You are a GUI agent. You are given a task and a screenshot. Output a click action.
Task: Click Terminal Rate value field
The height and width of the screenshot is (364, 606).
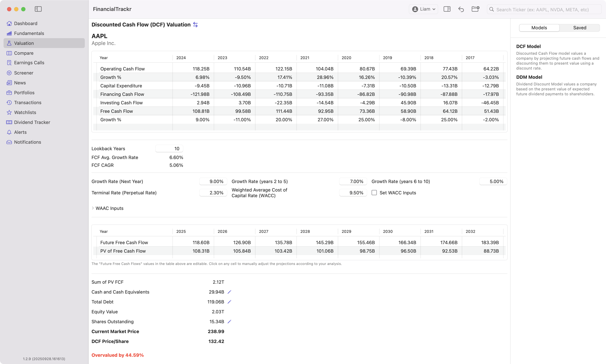coord(213,193)
